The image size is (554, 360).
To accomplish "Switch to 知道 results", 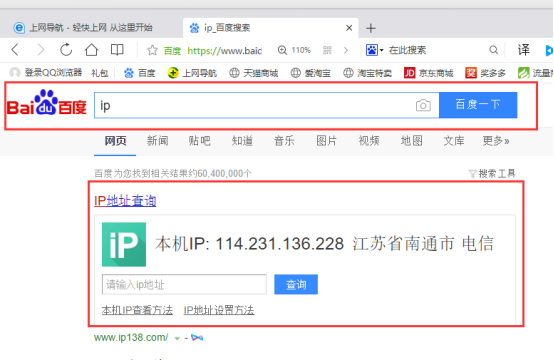I will coord(242,141).
